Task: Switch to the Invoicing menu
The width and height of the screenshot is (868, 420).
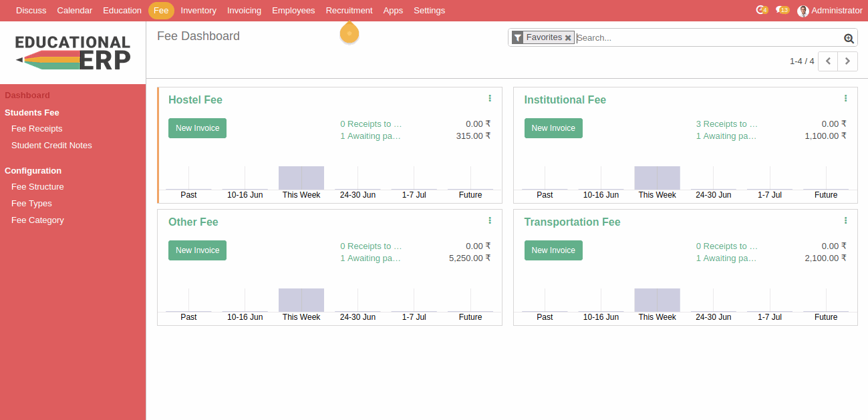Action: coord(244,11)
